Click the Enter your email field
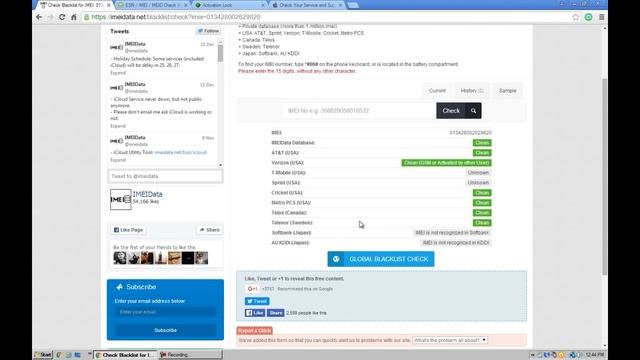This screenshot has height=360, width=640. [x=165, y=312]
